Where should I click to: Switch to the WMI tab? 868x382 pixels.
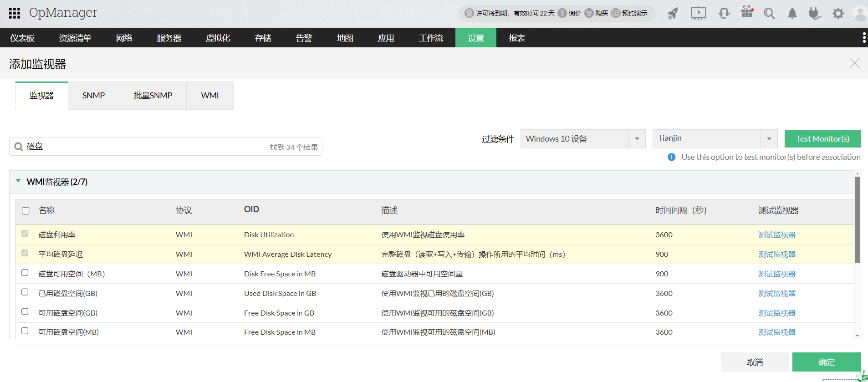click(210, 96)
